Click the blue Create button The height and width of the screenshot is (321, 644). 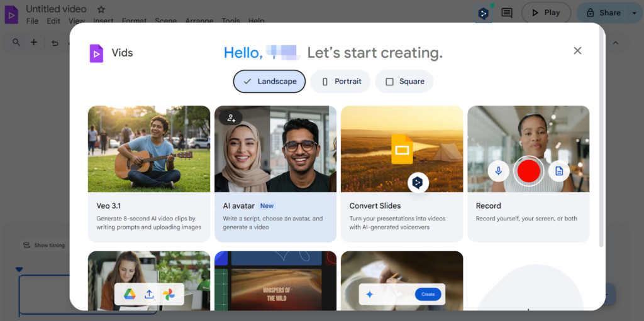point(428,294)
